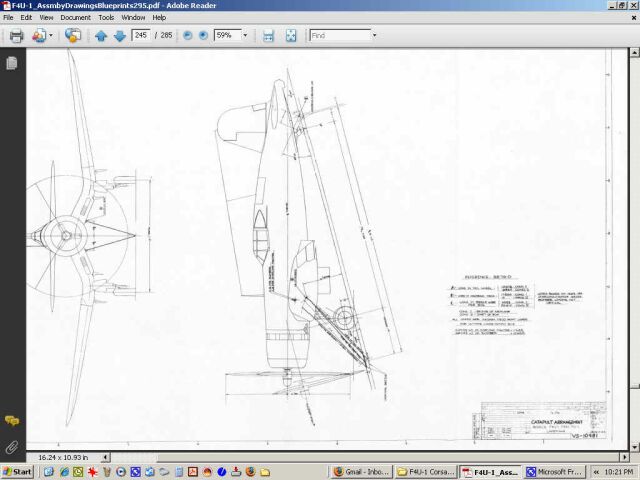The image size is (640, 480).
Task: Click the Windows Start button
Action: tap(17, 472)
